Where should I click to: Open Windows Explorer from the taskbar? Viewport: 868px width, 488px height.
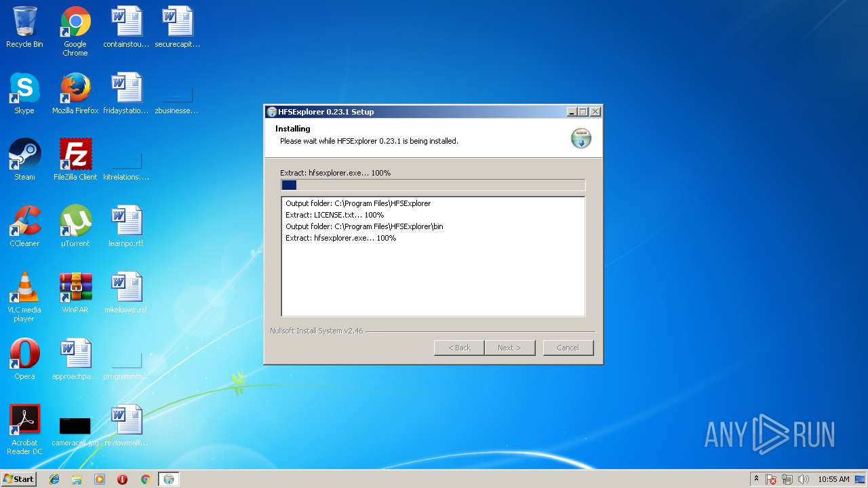[x=77, y=479]
